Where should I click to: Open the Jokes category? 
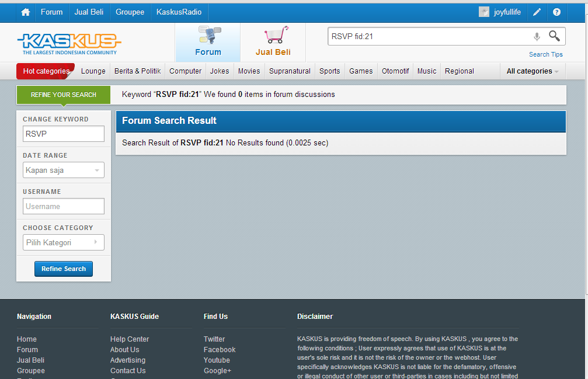[x=220, y=71]
